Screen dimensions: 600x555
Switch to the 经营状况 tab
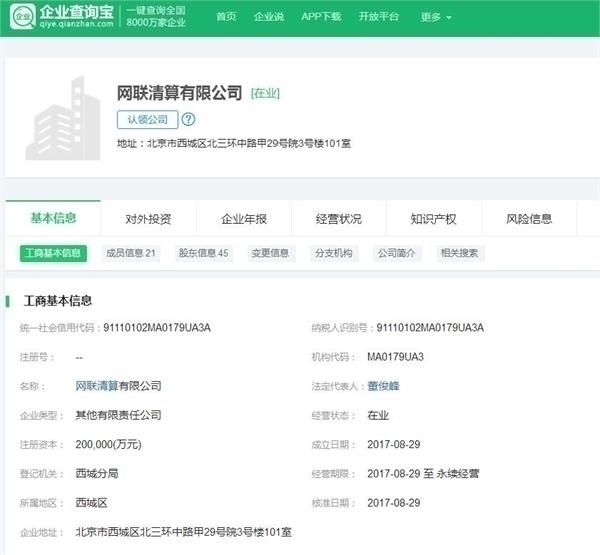[x=339, y=219]
